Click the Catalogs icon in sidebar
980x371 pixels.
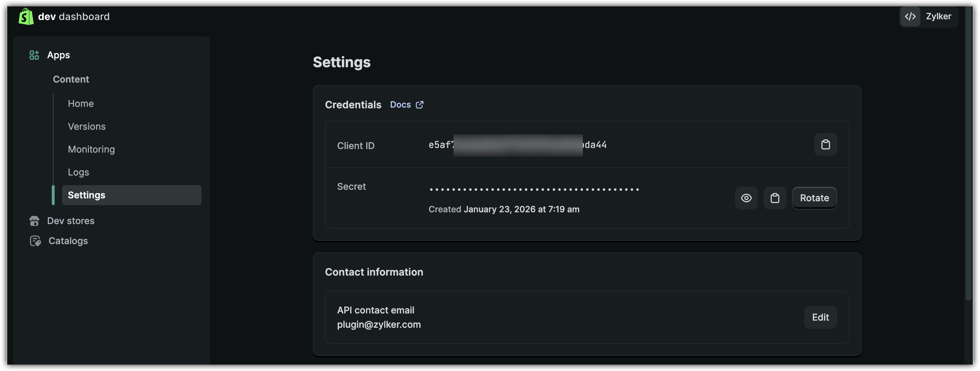[x=35, y=241]
